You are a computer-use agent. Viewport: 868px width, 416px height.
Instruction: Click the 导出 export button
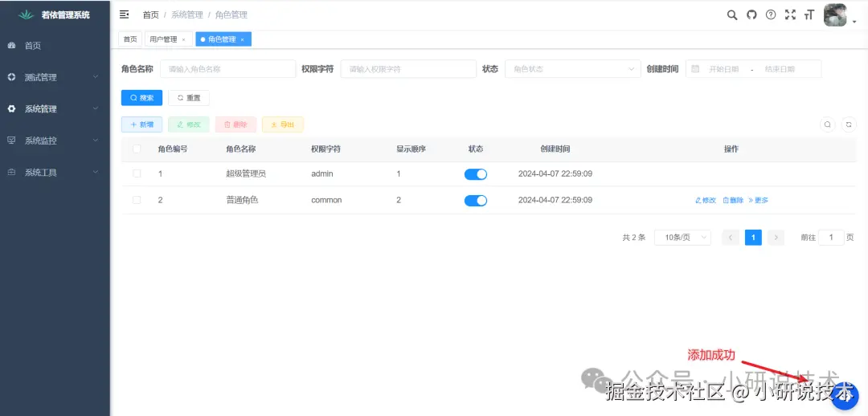[283, 124]
